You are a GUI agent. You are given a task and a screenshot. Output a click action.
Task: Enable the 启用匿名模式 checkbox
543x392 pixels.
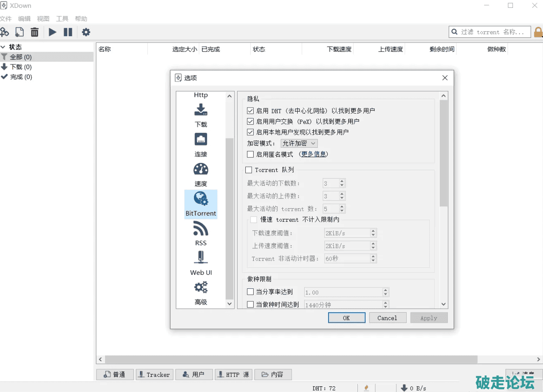point(250,154)
